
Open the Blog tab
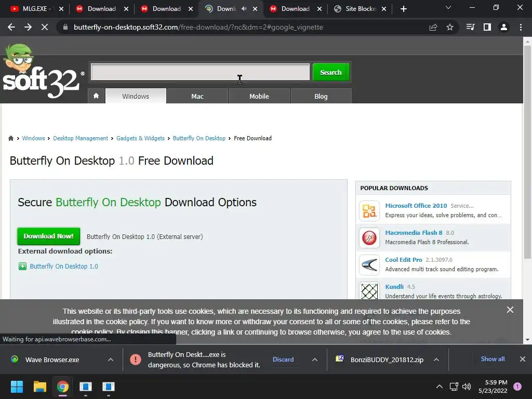[321, 96]
